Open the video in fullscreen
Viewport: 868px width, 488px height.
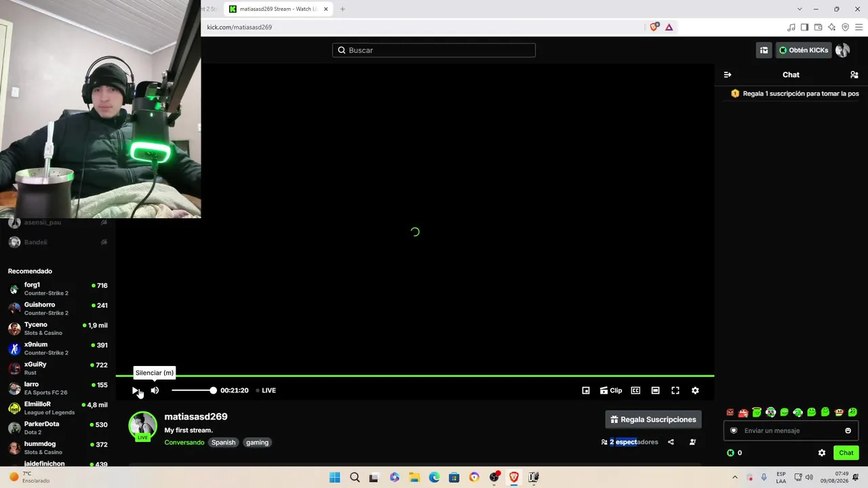675,390
